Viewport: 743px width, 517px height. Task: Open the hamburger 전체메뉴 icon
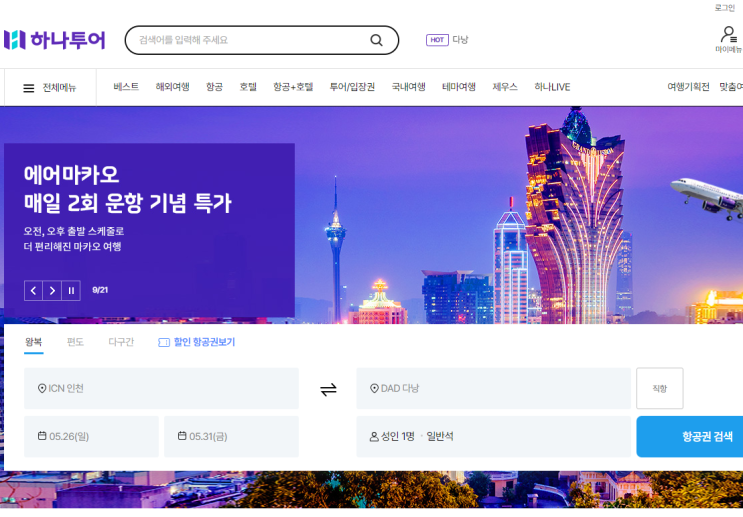(x=29, y=88)
